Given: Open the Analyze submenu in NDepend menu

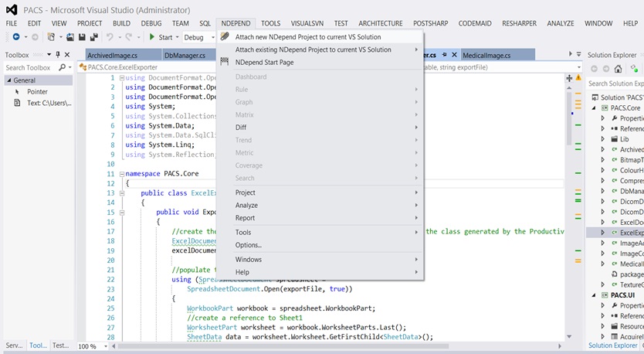Looking at the screenshot, I should [320, 205].
